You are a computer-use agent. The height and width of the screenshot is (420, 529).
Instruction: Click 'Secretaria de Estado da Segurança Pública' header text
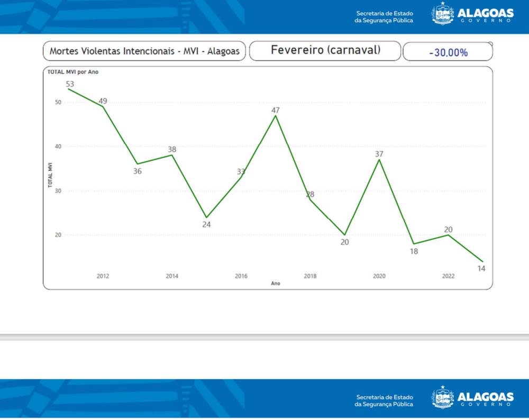click(x=384, y=16)
